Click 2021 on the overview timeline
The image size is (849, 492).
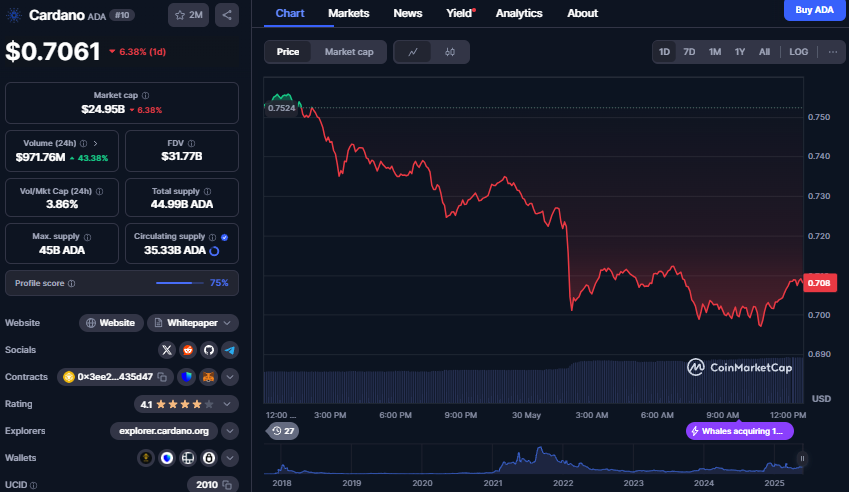(x=493, y=483)
